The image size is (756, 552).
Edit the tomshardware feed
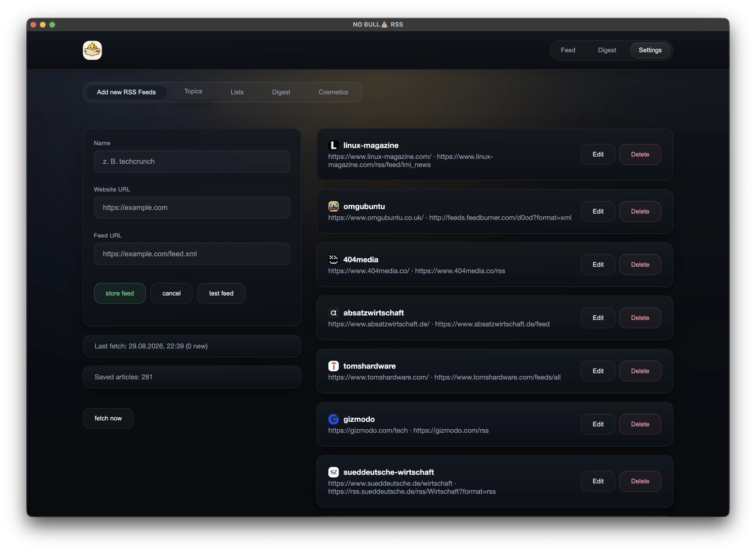coord(598,371)
